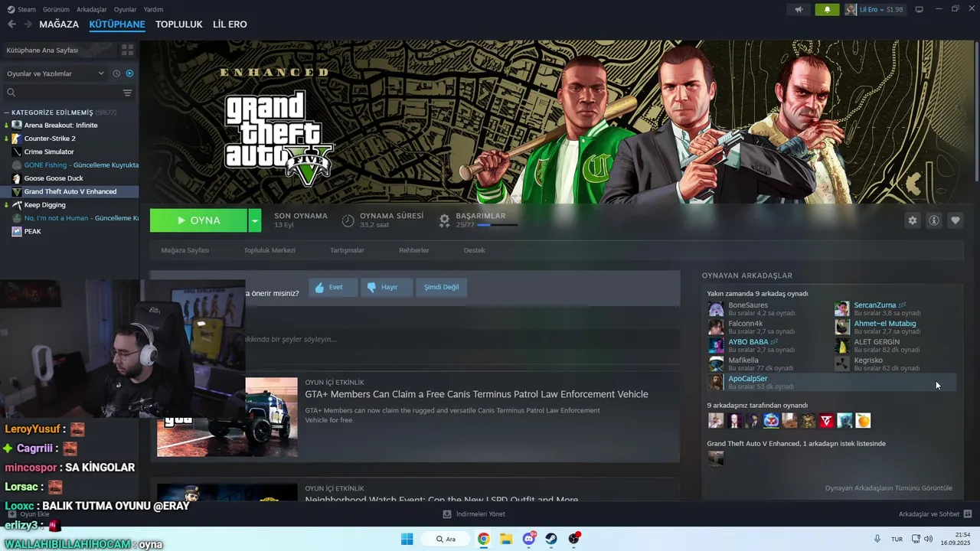Open the Görünüm menu
The width and height of the screenshot is (980, 551).
pos(56,9)
